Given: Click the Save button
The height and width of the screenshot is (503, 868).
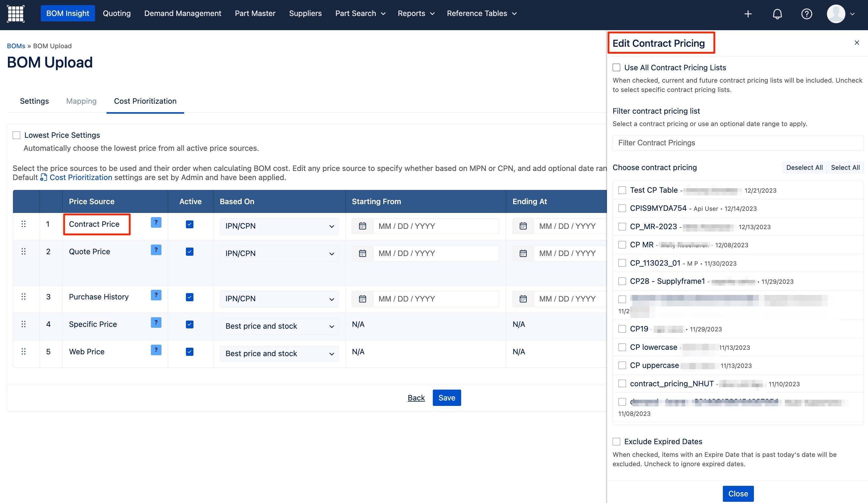Looking at the screenshot, I should tap(447, 398).
